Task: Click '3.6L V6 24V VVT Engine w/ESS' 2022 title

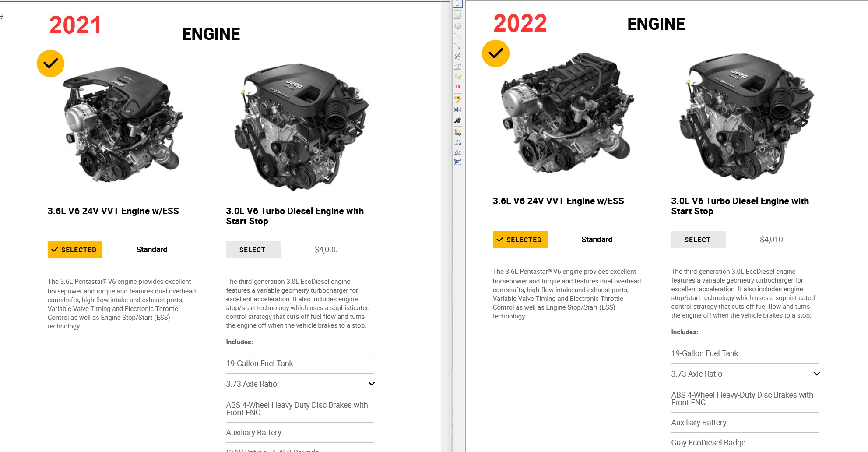Action: click(559, 201)
